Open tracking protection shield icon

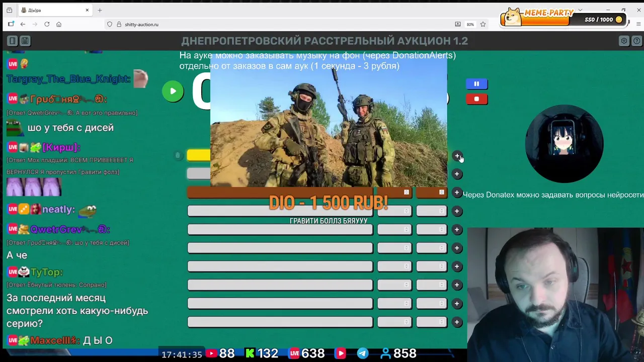pos(110,24)
